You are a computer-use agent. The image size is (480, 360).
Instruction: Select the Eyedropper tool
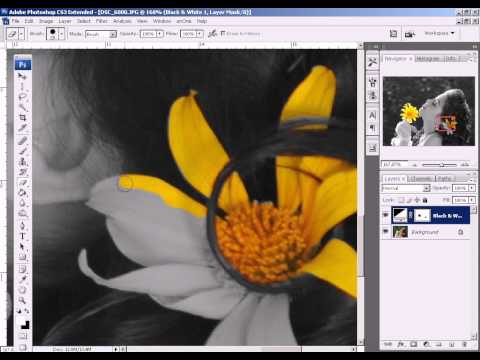coord(22,279)
